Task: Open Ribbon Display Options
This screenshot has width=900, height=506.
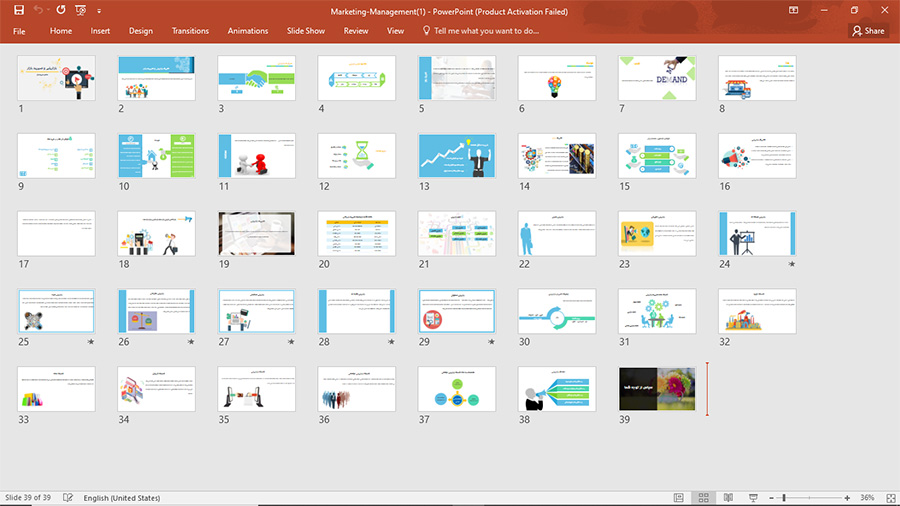Action: point(793,10)
